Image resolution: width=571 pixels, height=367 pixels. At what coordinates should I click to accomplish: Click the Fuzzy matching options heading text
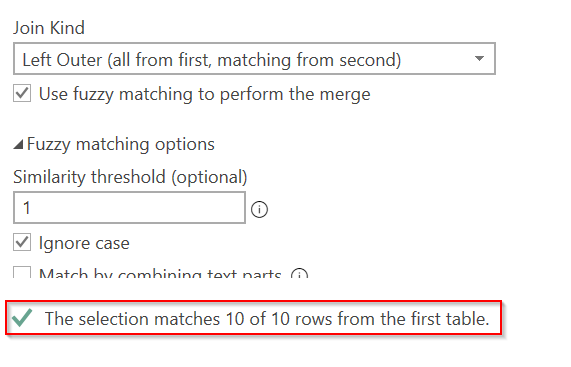click(121, 144)
